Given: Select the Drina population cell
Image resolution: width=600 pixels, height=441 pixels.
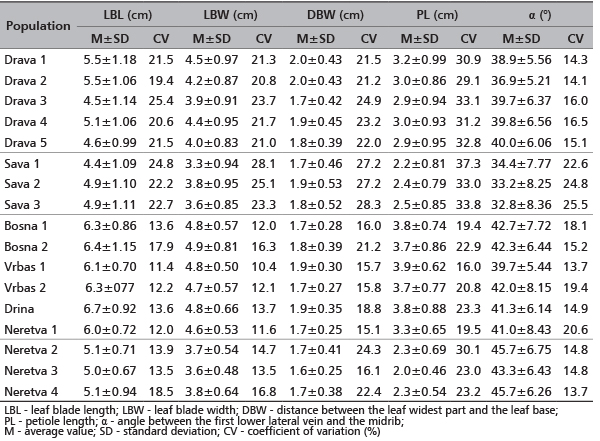Looking at the screenshot, I should pyautogui.click(x=21, y=308).
